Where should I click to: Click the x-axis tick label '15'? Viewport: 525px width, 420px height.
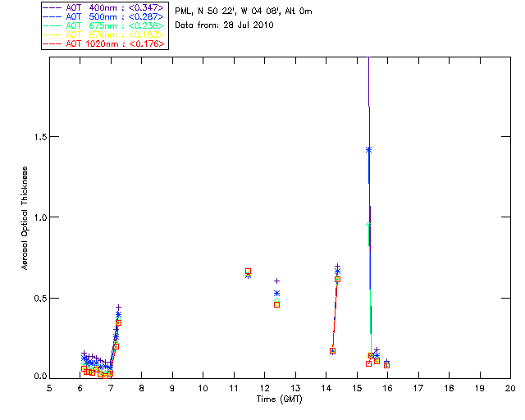click(x=357, y=388)
